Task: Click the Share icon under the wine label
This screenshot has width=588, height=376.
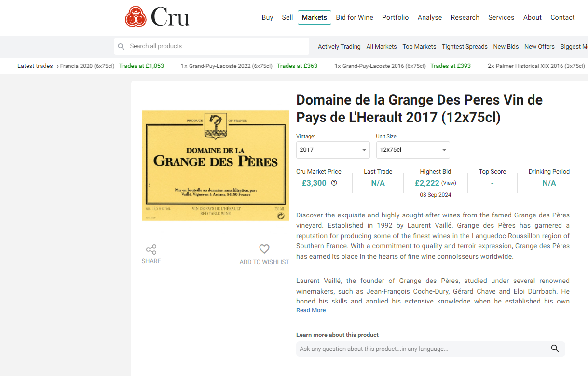Action: click(151, 249)
